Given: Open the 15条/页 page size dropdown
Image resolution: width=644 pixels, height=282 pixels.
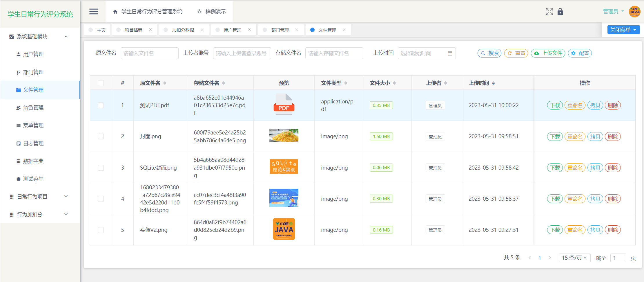Looking at the screenshot, I should coord(574,258).
